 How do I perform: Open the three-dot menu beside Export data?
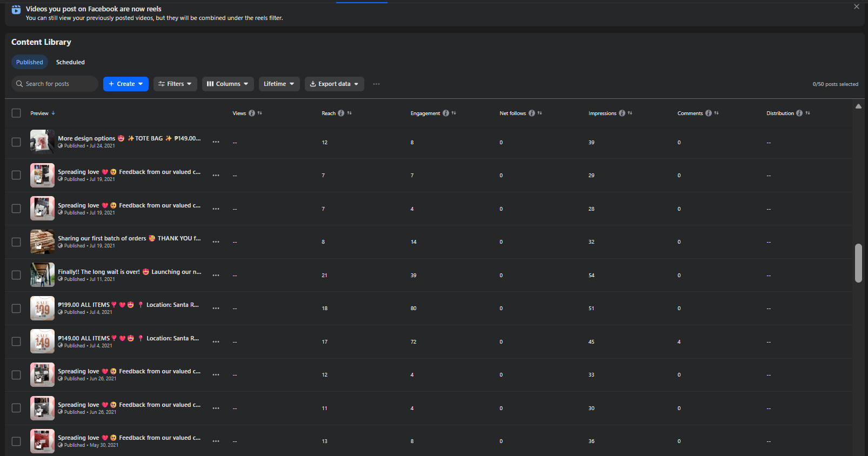(x=376, y=84)
